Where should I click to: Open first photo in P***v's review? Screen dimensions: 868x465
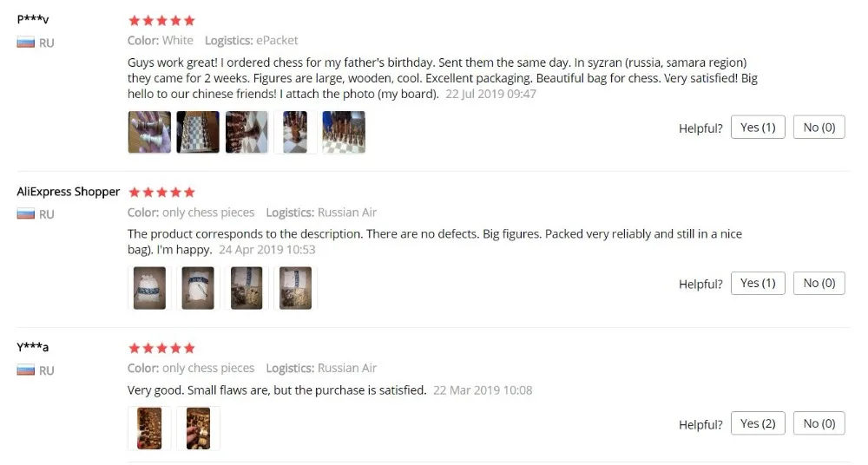[x=149, y=133]
